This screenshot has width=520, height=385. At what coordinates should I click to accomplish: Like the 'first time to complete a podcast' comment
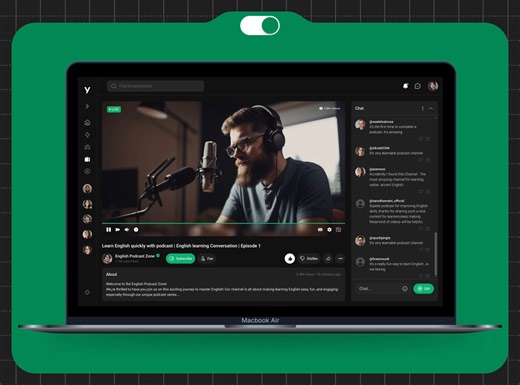[421, 139]
